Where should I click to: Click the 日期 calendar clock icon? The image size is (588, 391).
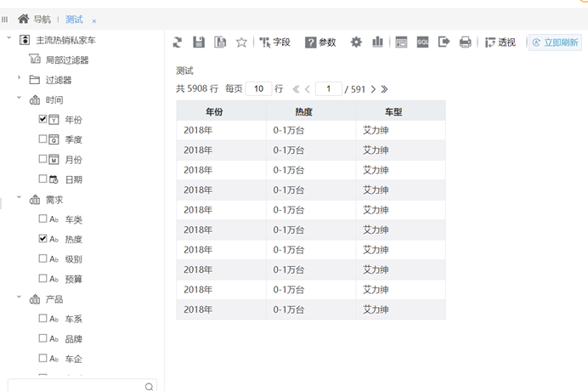click(x=54, y=179)
